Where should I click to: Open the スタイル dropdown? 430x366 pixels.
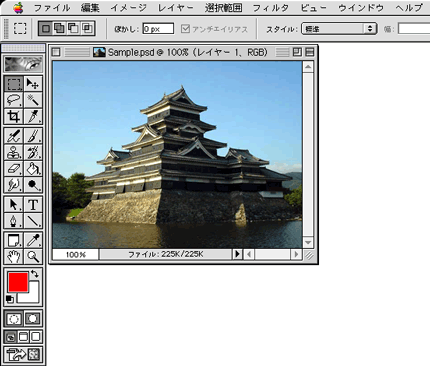tap(339, 29)
